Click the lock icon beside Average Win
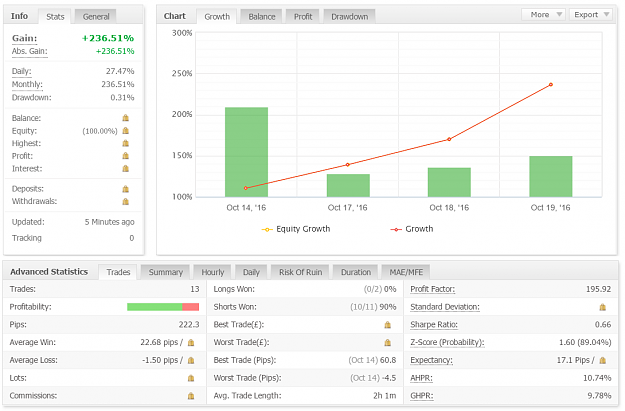This screenshot has width=625, height=411. (191, 342)
